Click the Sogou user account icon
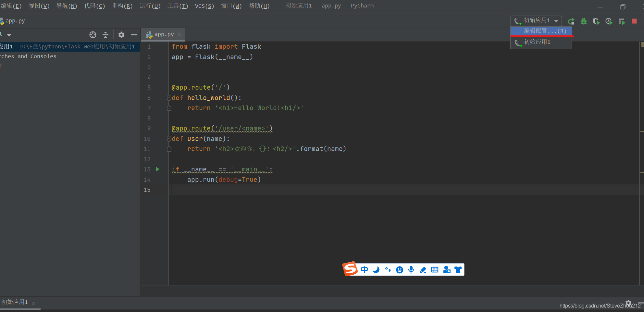This screenshot has height=312, width=644. point(447,270)
